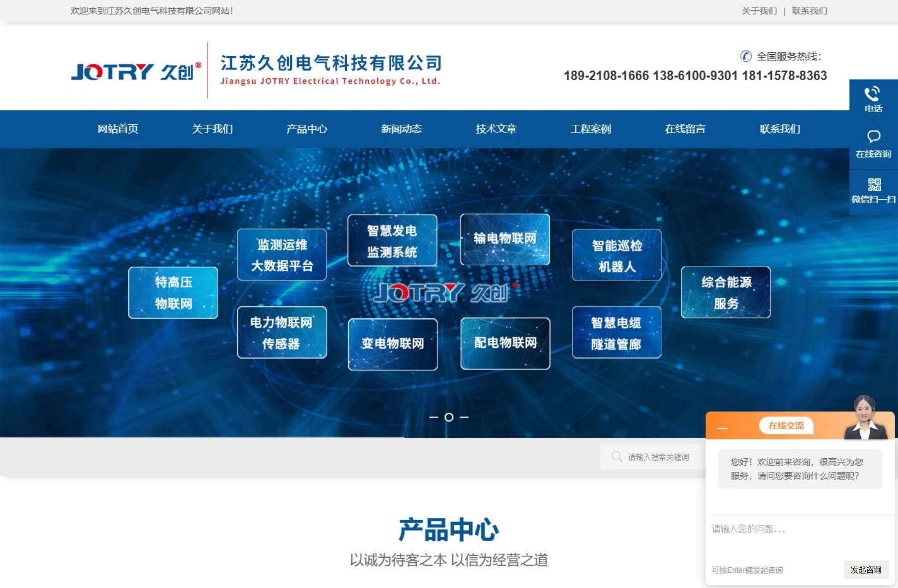The height and width of the screenshot is (588, 898).
Task: Click the phone icon in side toolbar
Action: [872, 94]
